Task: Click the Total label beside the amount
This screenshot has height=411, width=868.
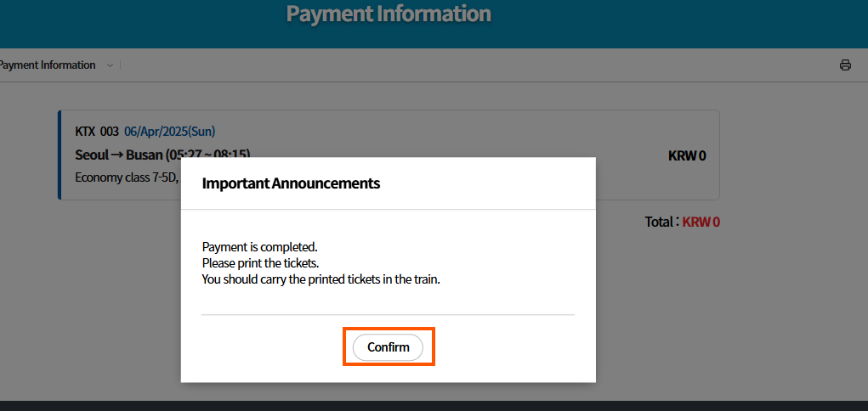Action: 660,222
